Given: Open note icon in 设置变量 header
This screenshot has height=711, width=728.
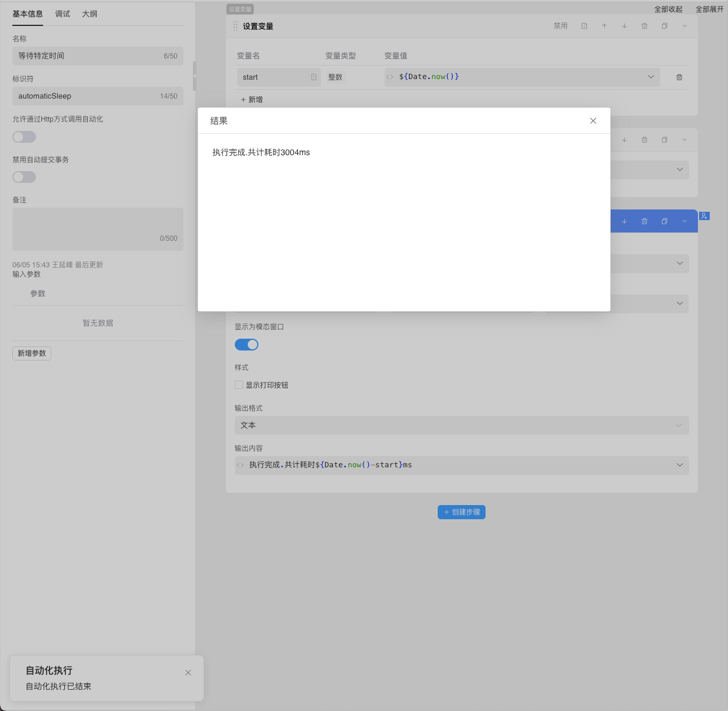Looking at the screenshot, I should (584, 26).
